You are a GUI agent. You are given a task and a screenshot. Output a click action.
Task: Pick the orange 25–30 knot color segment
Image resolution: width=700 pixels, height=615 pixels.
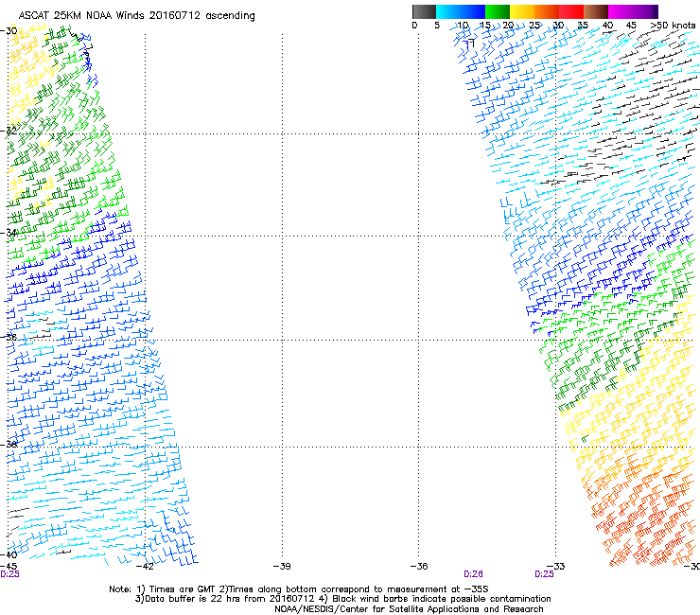pyautogui.click(x=547, y=11)
